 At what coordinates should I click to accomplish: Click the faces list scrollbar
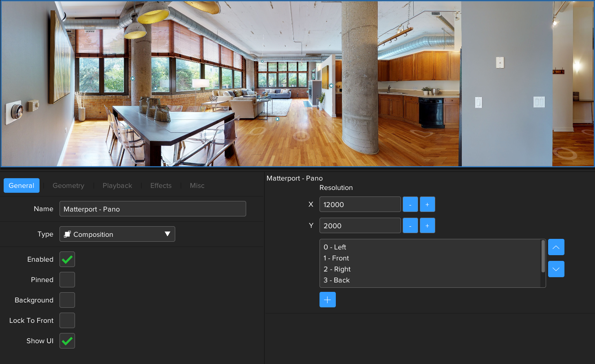pos(543,257)
